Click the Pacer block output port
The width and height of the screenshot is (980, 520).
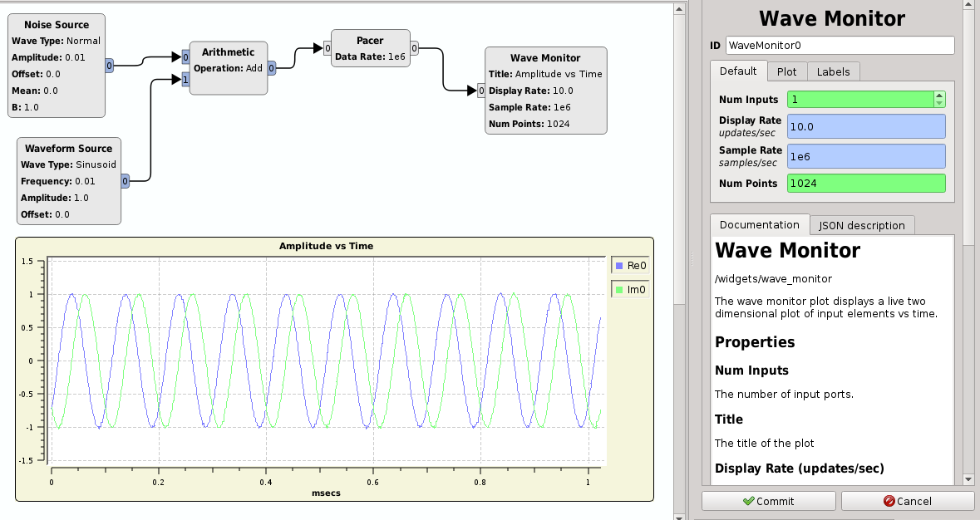(x=414, y=48)
